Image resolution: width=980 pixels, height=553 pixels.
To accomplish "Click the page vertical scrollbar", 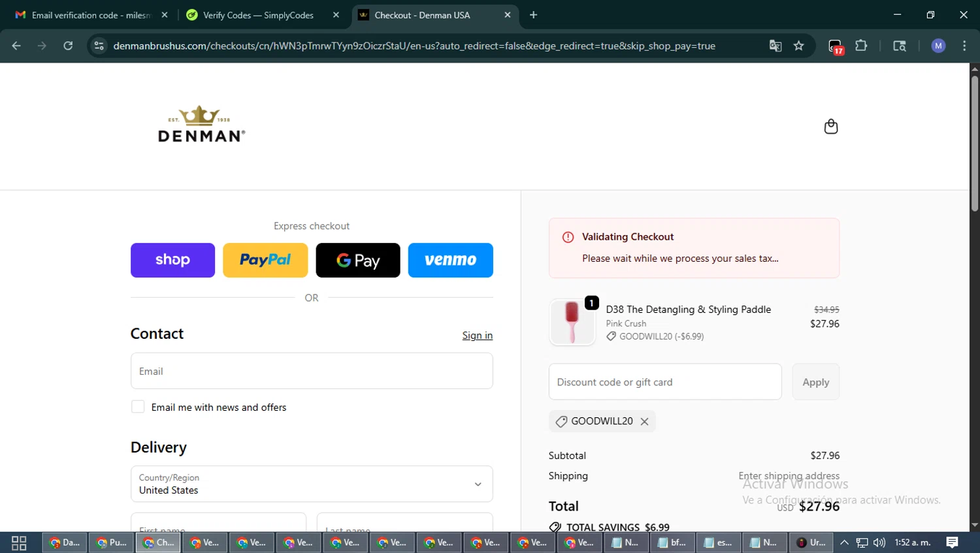I will coord(975,144).
